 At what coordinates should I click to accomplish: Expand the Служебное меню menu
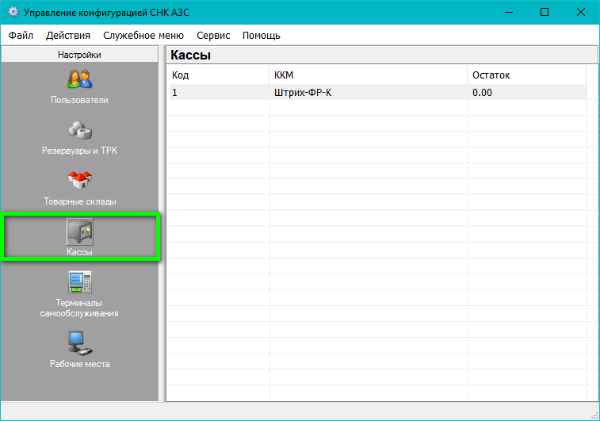point(143,35)
